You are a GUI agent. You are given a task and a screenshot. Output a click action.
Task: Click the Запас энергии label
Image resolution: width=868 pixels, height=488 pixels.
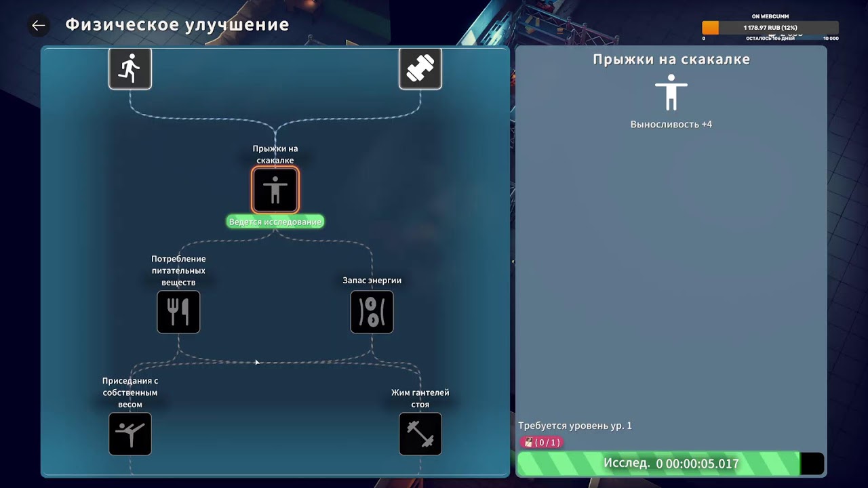[x=372, y=280]
